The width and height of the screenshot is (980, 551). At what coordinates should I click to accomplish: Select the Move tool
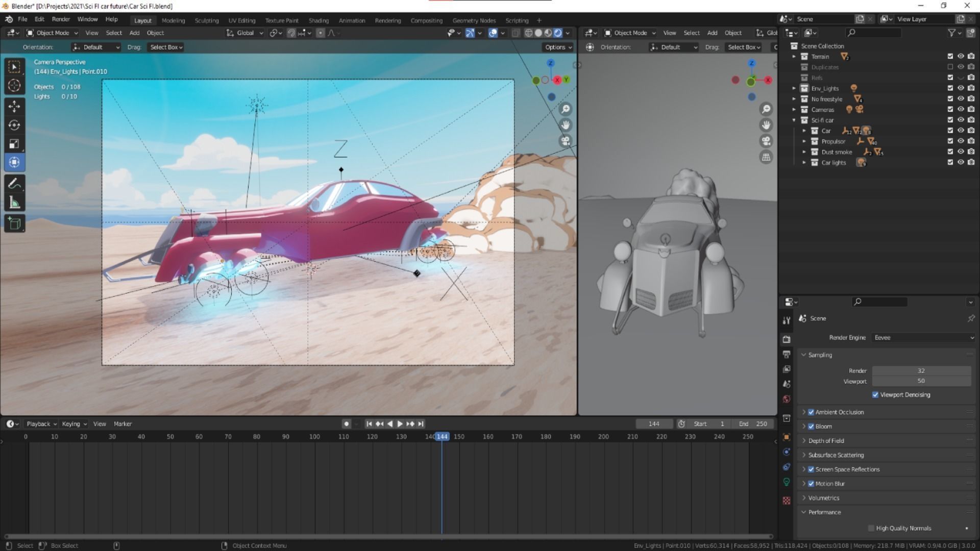14,106
